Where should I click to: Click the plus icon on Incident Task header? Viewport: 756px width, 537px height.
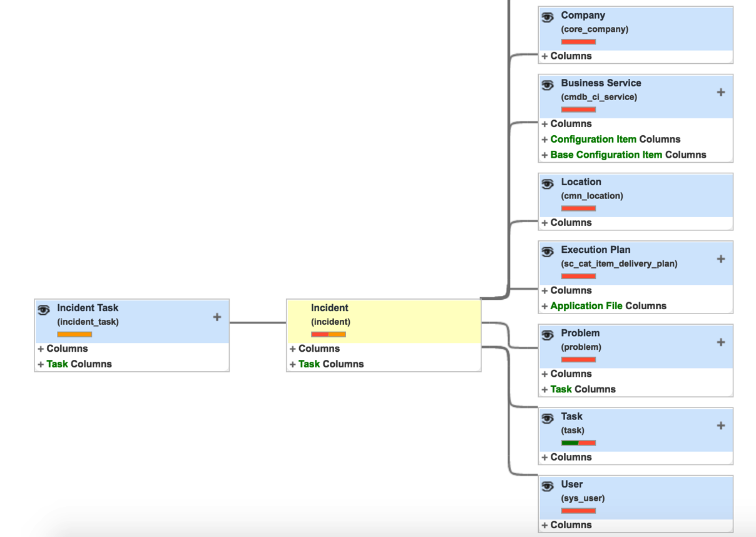coord(217,317)
